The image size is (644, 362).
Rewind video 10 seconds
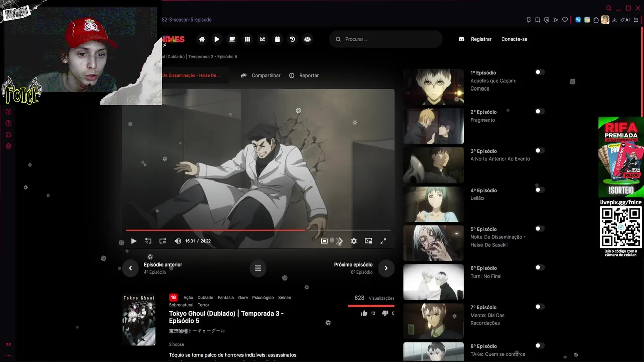tap(148, 241)
